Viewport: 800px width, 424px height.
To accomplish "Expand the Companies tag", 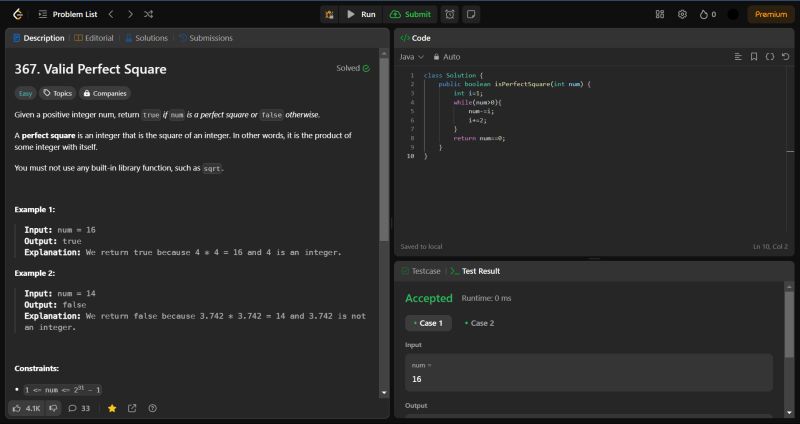I will coord(105,93).
